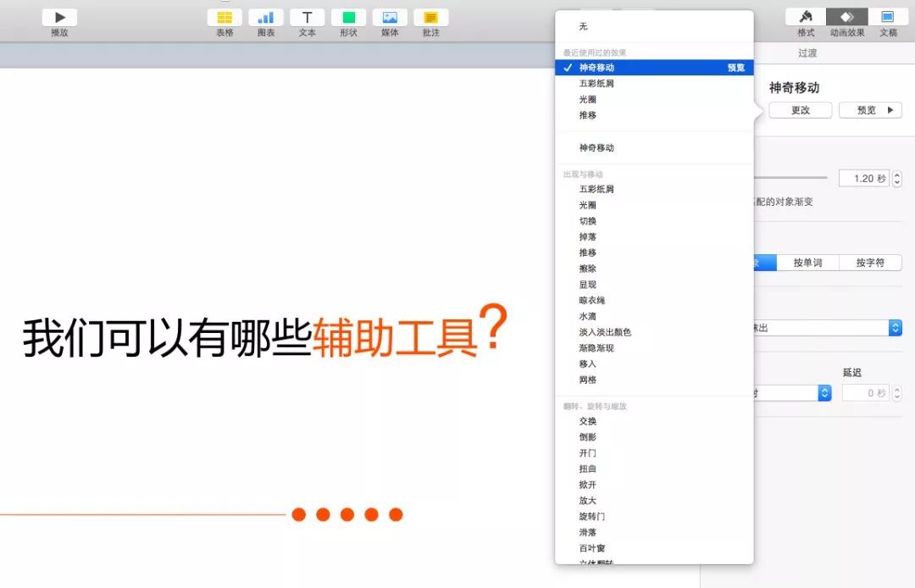Screen dimensions: 915x588
Task: Open the acceleration dropdown ending in 出
Action: 895,328
